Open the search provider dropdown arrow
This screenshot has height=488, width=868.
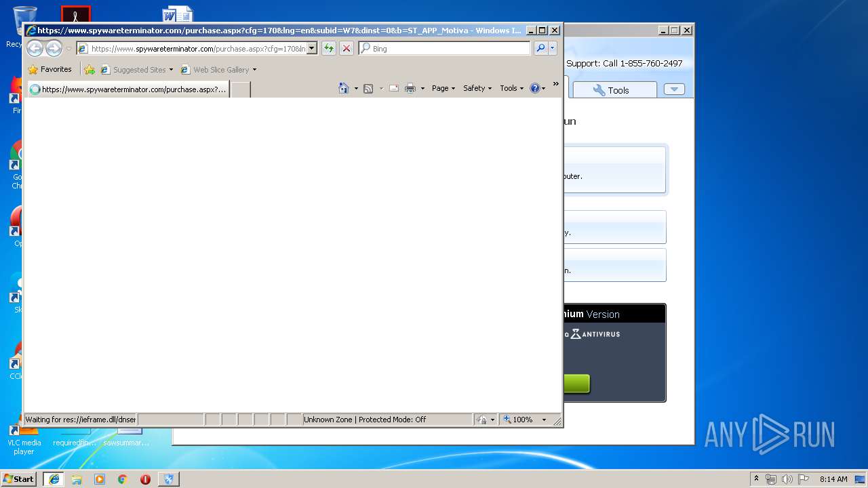[x=553, y=48]
